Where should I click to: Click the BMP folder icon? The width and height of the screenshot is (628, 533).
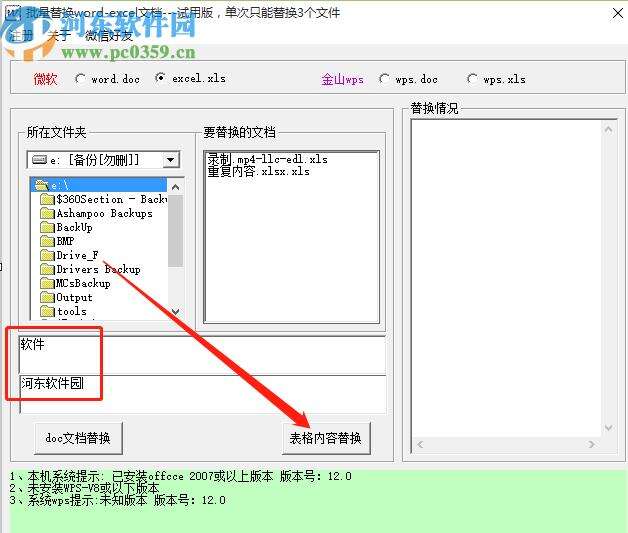coord(48,241)
